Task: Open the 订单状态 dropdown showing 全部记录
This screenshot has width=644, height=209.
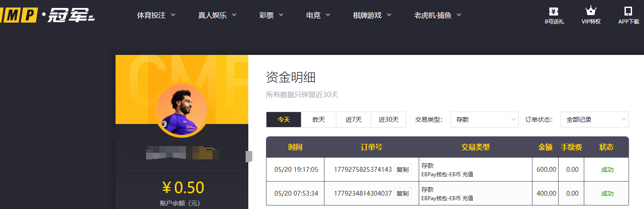Action: coord(594,120)
